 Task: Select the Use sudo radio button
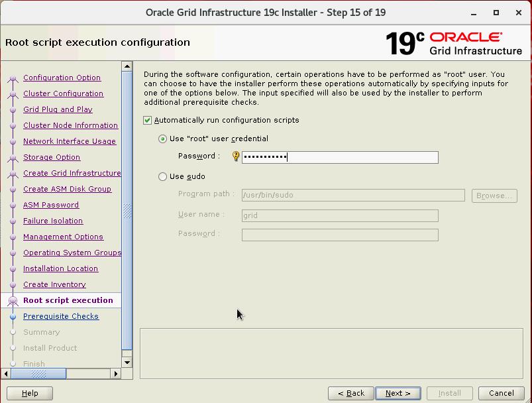click(163, 176)
